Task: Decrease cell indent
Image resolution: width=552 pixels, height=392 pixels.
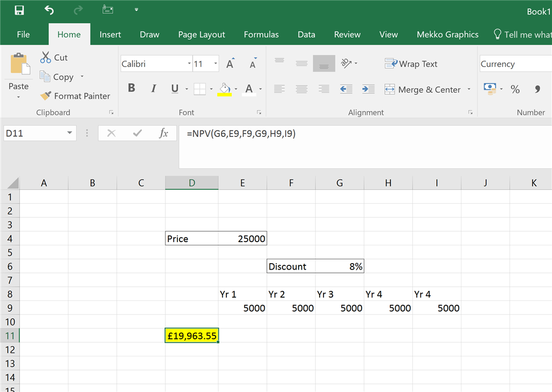Action: [347, 89]
